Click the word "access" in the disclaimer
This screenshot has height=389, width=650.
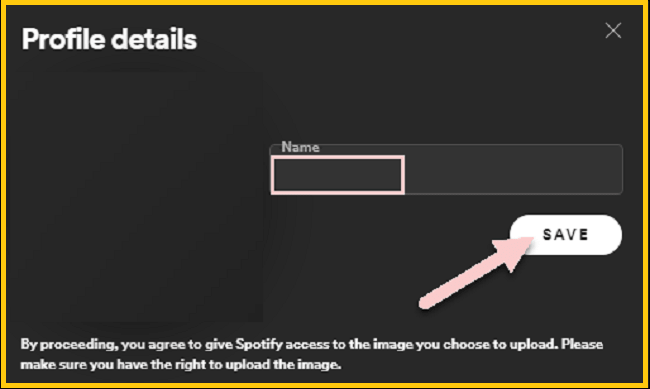coord(308,345)
